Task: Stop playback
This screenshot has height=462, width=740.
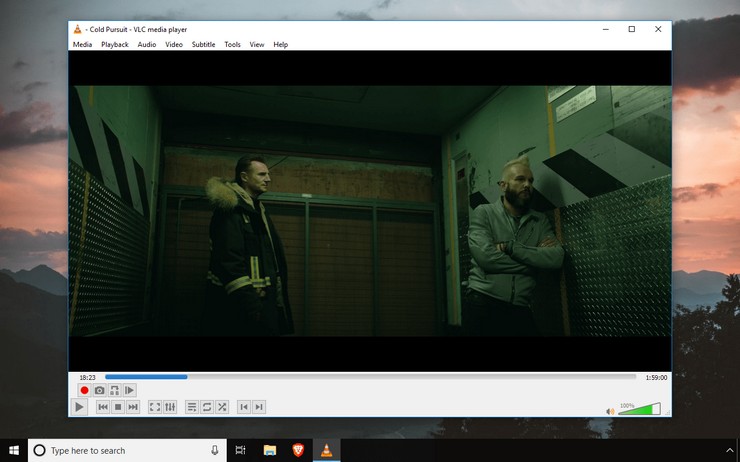Action: (118, 407)
